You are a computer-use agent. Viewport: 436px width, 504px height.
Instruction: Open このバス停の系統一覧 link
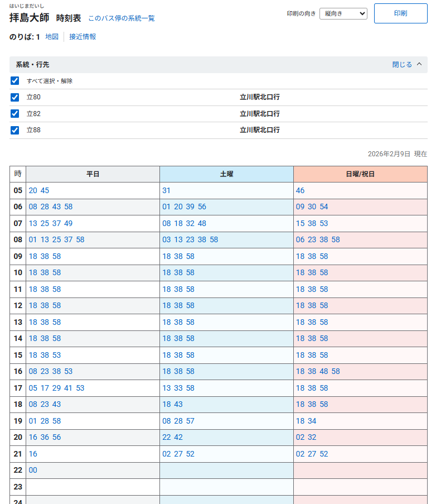122,18
